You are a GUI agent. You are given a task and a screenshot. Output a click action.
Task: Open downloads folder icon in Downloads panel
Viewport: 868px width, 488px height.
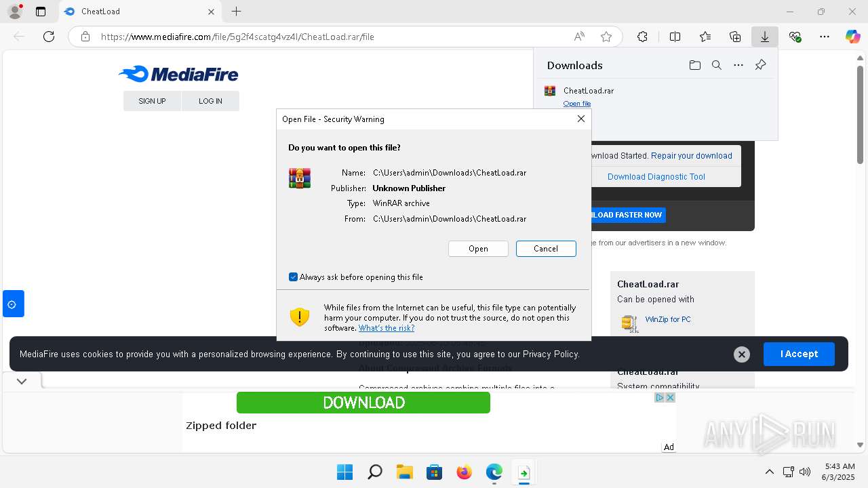click(694, 65)
